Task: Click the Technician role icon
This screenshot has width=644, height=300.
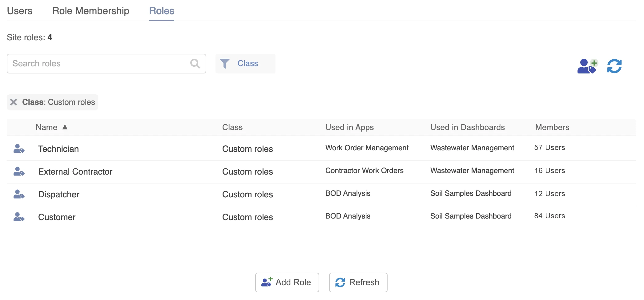Action: pos(19,149)
